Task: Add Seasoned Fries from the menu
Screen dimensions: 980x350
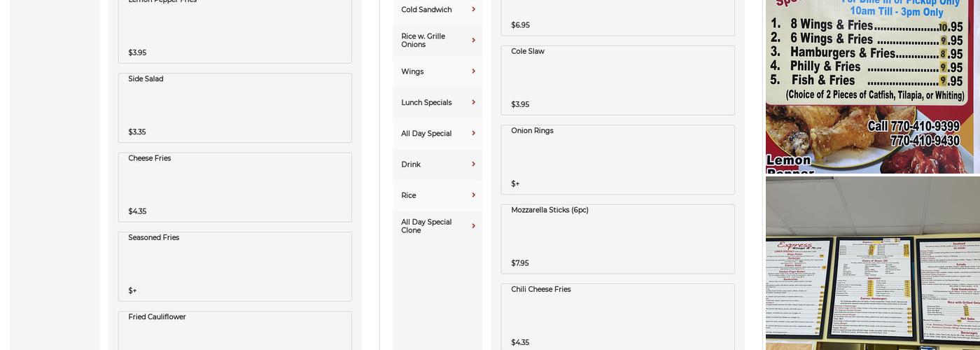Action: point(234,266)
